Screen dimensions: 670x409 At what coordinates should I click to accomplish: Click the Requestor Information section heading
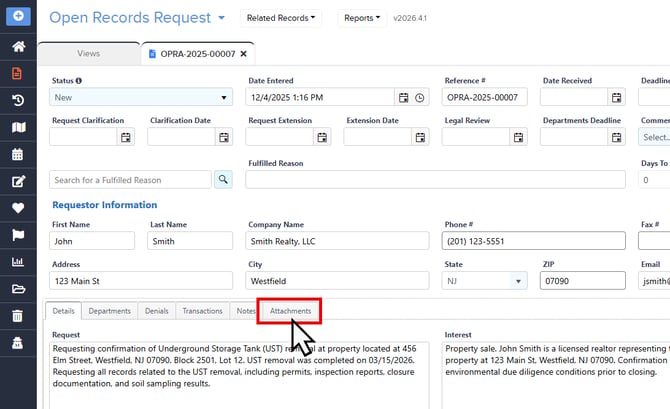click(105, 205)
